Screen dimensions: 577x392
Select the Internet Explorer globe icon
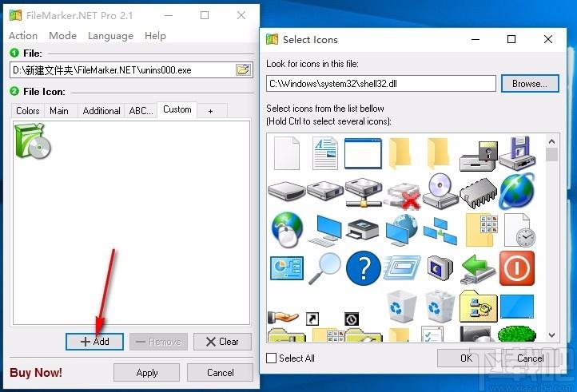(517, 191)
